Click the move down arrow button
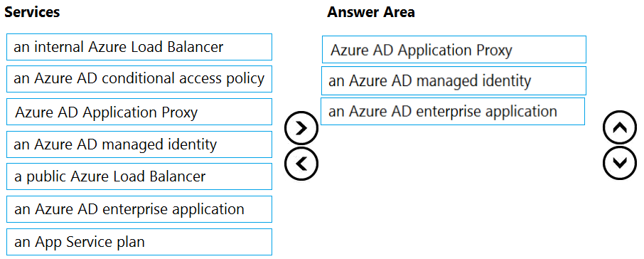644x259 pixels. pyautogui.click(x=620, y=163)
